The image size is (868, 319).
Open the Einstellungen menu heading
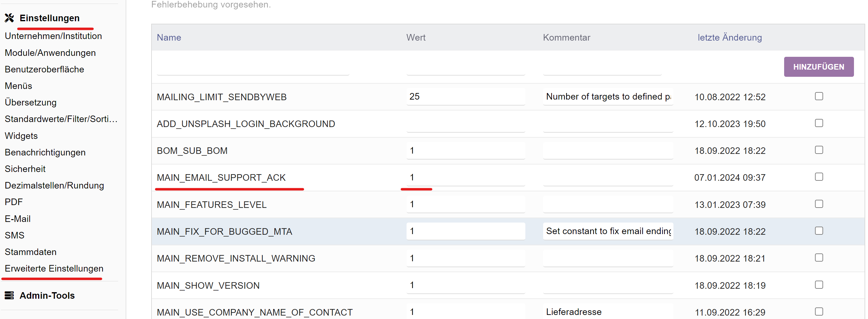[50, 18]
